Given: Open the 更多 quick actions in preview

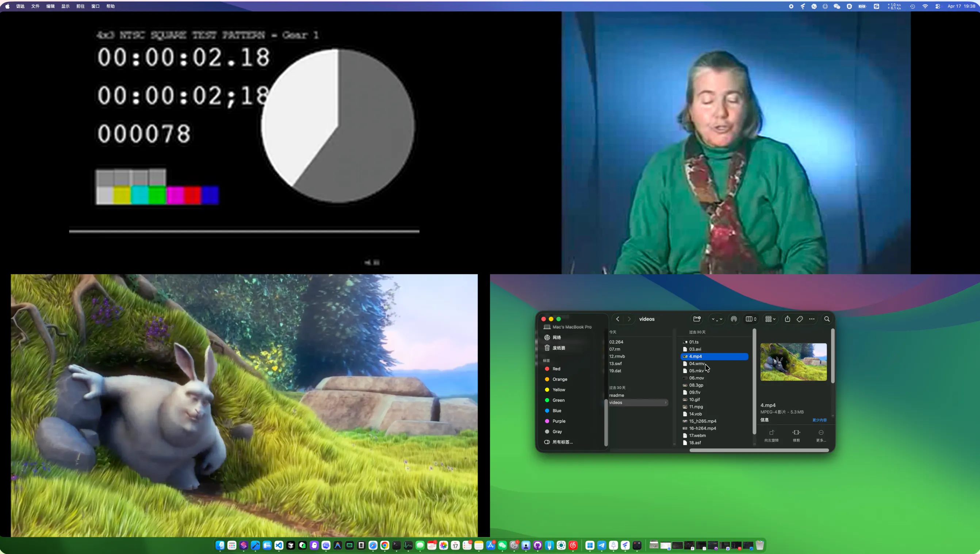Looking at the screenshot, I should 821,436.
